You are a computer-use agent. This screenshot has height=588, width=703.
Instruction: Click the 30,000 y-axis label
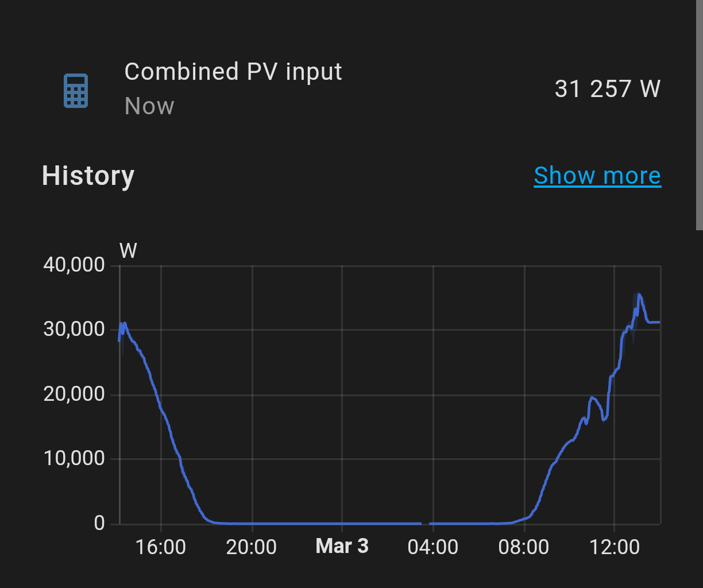74,330
